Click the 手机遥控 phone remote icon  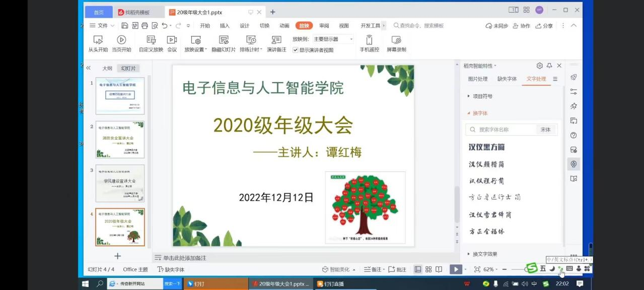369,40
